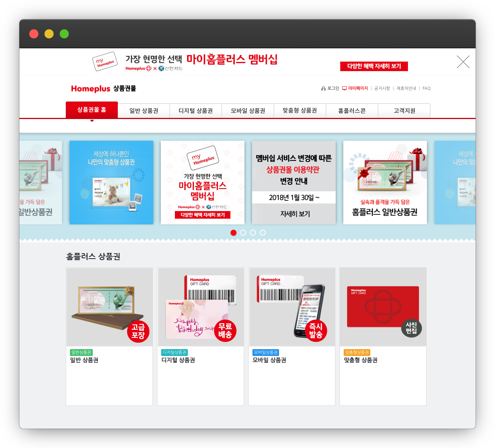
Task: Click the 디지털 상품권 product title
Action: 178,360
